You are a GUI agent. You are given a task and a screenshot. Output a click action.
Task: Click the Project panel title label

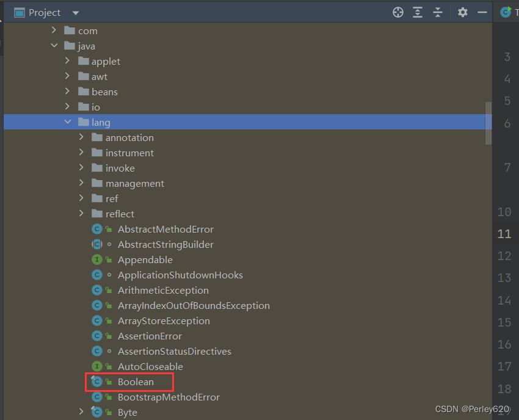coord(45,13)
